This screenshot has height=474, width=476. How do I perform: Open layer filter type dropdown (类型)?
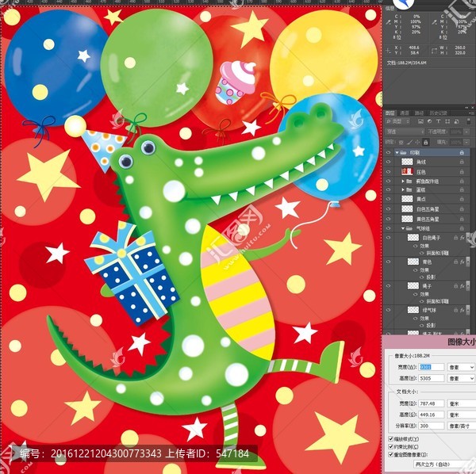[x=397, y=121]
